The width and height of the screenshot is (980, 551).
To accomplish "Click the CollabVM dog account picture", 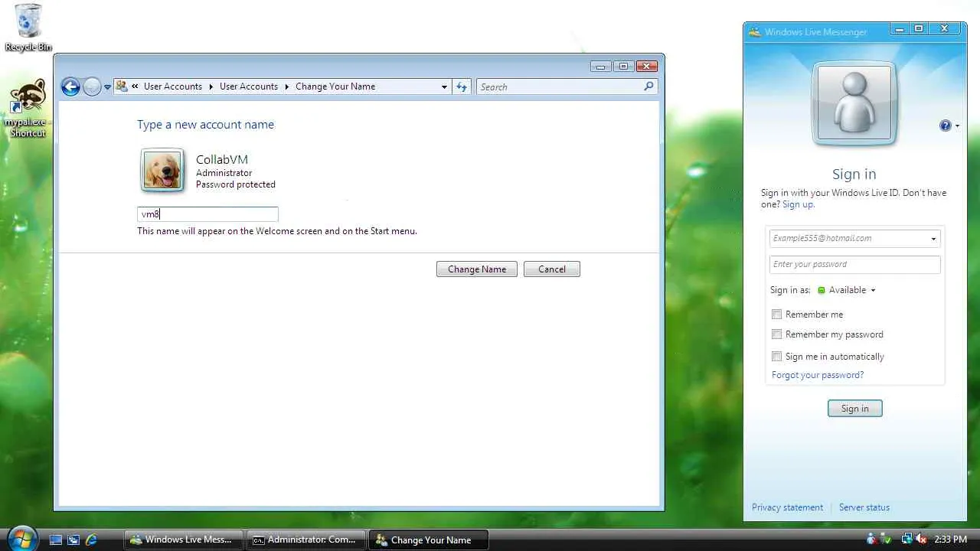I will click(162, 170).
